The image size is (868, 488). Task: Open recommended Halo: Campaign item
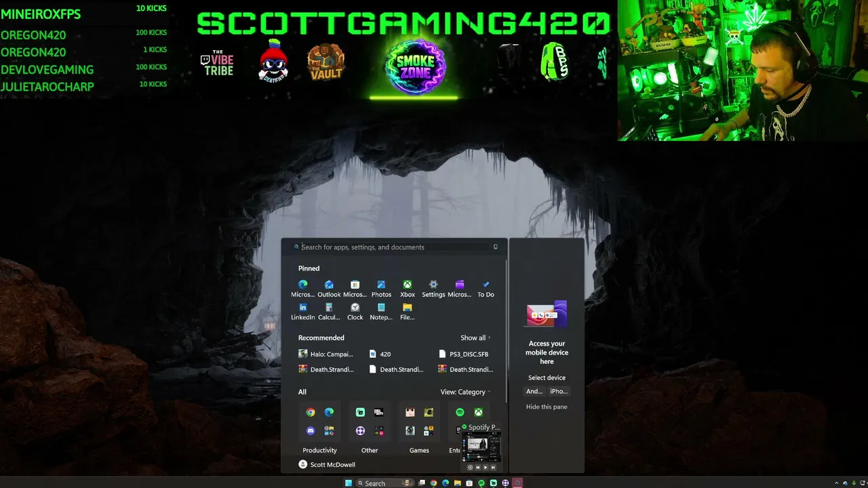(326, 354)
